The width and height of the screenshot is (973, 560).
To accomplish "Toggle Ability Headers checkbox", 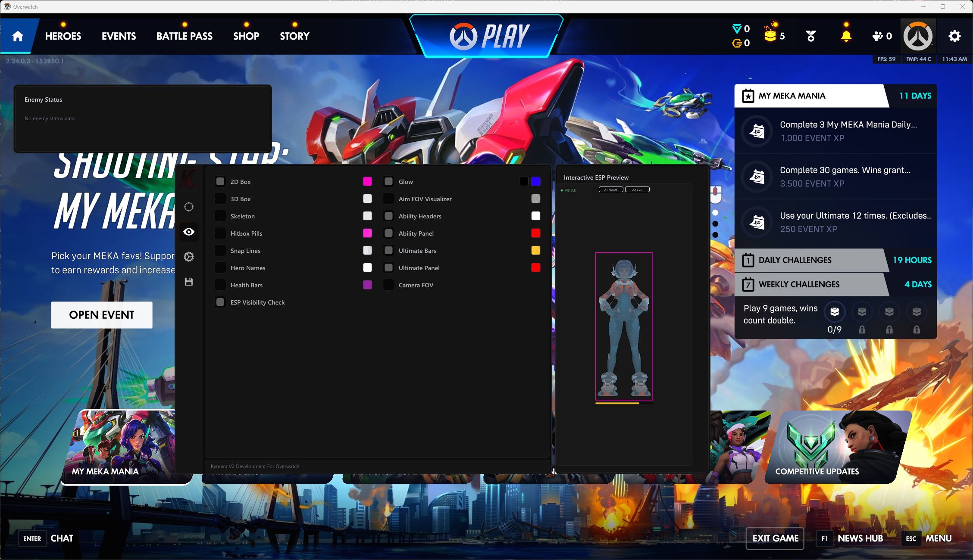I will point(388,216).
